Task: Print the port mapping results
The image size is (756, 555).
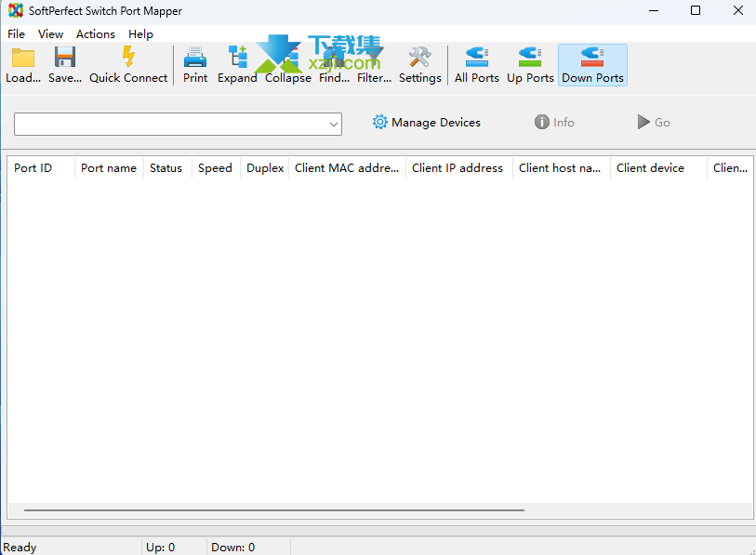Action: pos(195,65)
